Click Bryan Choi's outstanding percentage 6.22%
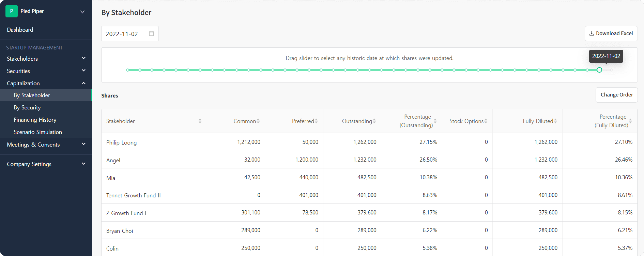Viewport: 644px width, 256px height. click(x=430, y=230)
